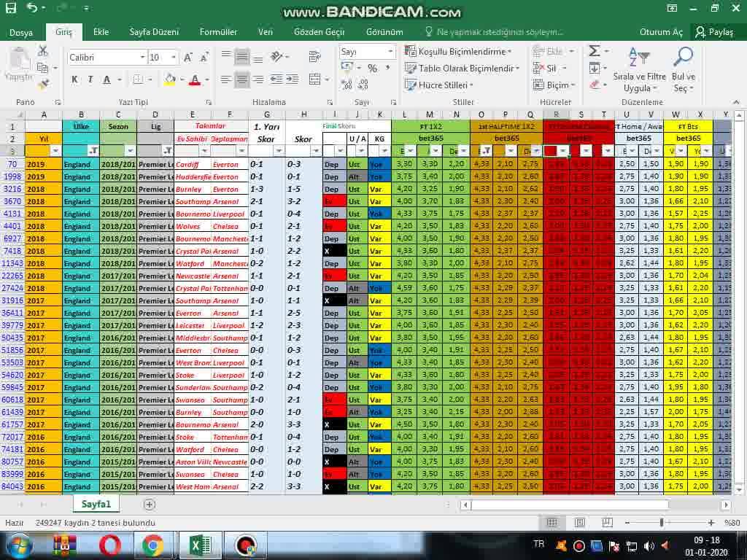Open the font size dropdown showing 10
Screen dimensions: 747x560
[x=174, y=58]
